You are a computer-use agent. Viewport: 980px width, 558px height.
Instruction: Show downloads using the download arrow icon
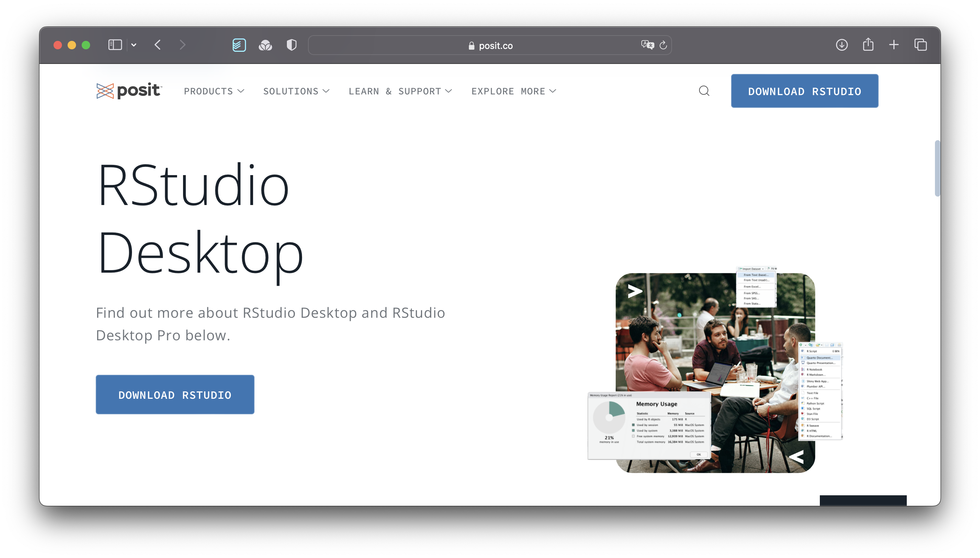click(x=841, y=45)
